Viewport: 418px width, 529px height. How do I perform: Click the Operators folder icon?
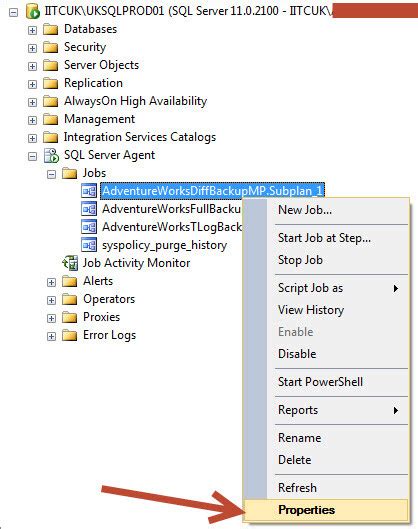[x=69, y=299]
